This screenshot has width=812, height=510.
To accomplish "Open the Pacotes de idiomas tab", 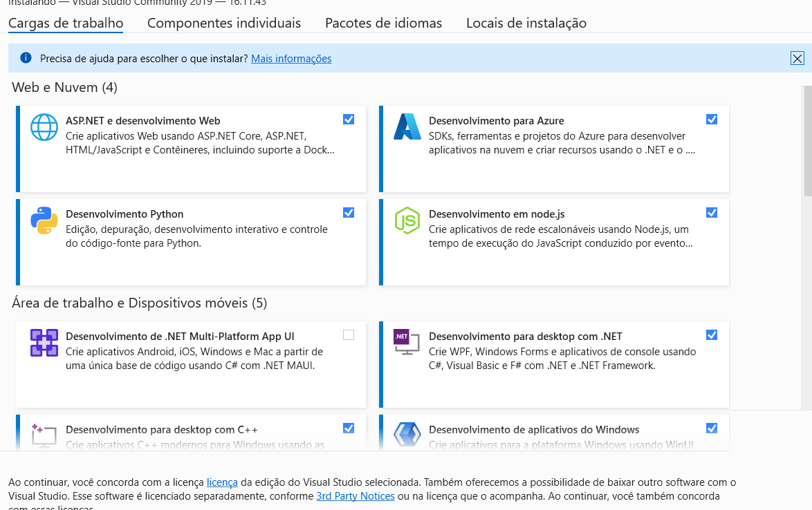I will pos(383,23).
